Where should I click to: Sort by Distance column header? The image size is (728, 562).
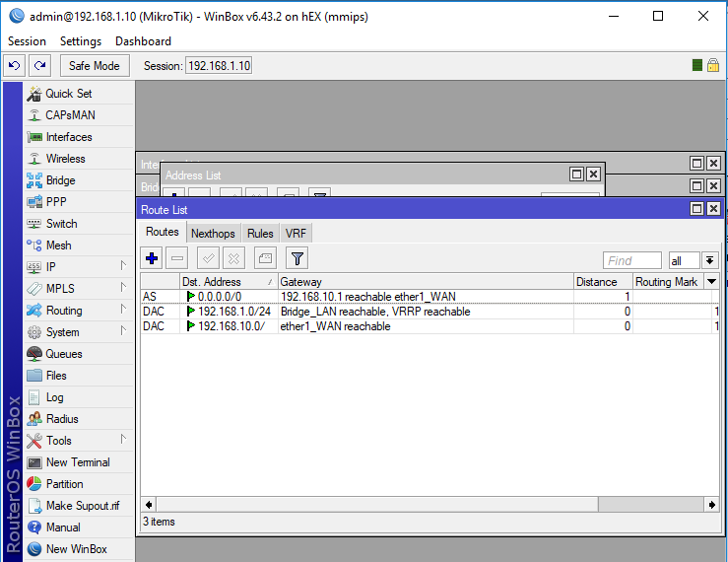click(x=604, y=282)
